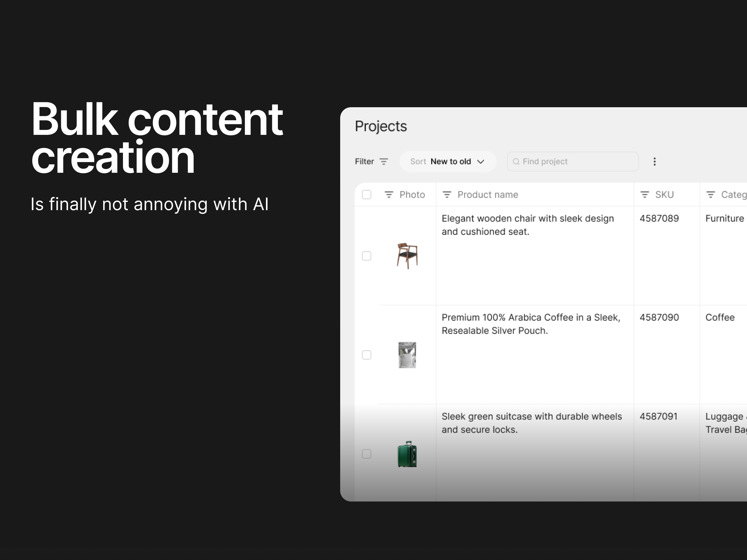Viewport: 747px width, 560px height.
Task: Click the green suitcase row checkbox
Action: [366, 454]
